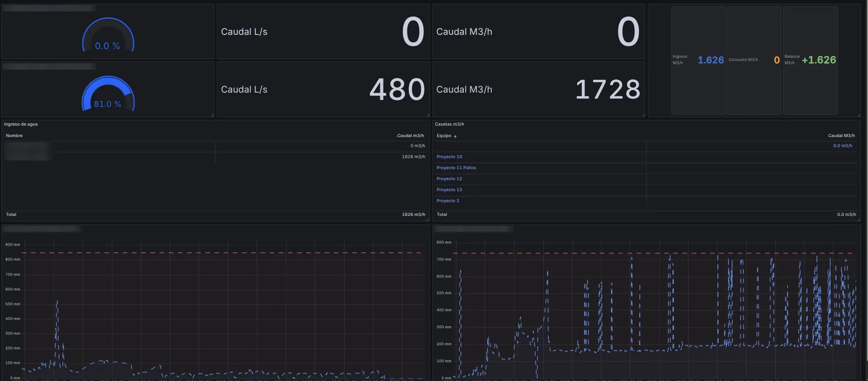This screenshot has height=381, width=868.
Task: Click the blue 0.0 m3/h value link
Action: pyautogui.click(x=843, y=146)
